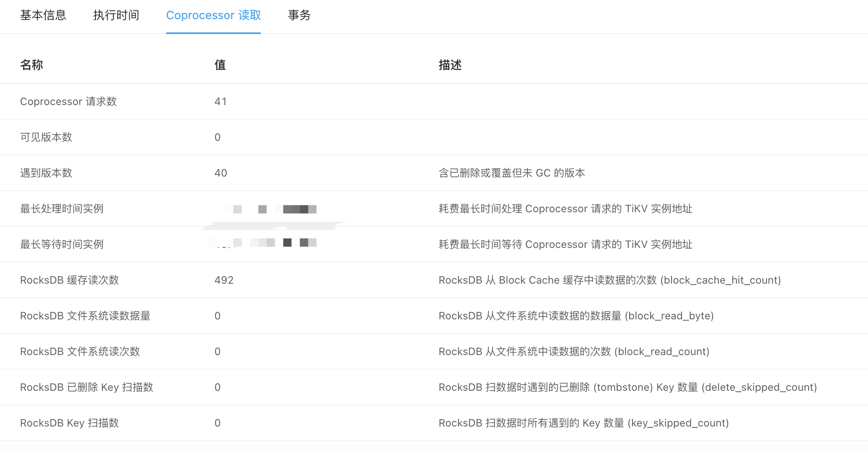Viewport: 868px width, 451px height.
Task: Switch to the 事务 tab
Action: (x=299, y=15)
